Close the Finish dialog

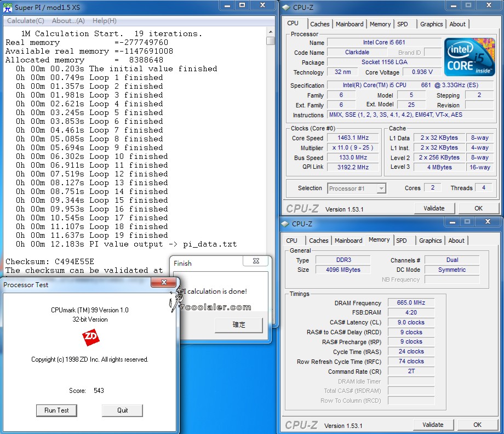tap(256, 261)
